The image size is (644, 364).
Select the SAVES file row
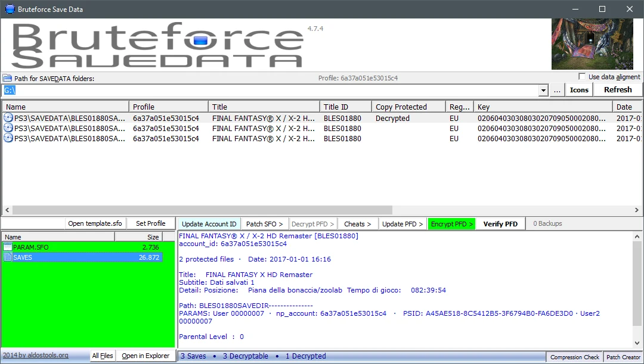82,257
